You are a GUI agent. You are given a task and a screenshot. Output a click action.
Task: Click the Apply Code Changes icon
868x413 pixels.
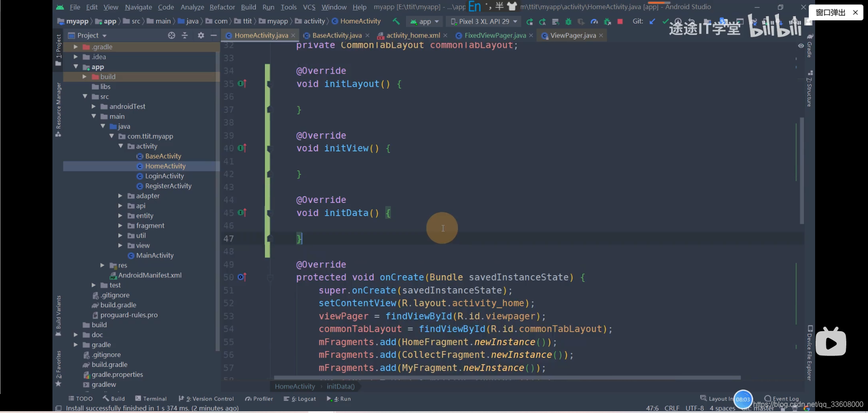click(x=556, y=22)
